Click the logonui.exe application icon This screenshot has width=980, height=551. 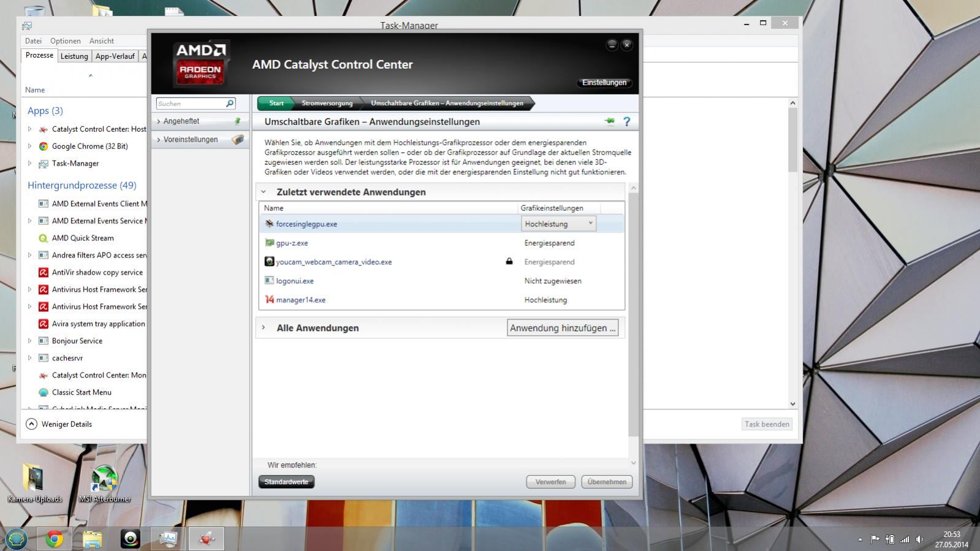[x=269, y=281]
